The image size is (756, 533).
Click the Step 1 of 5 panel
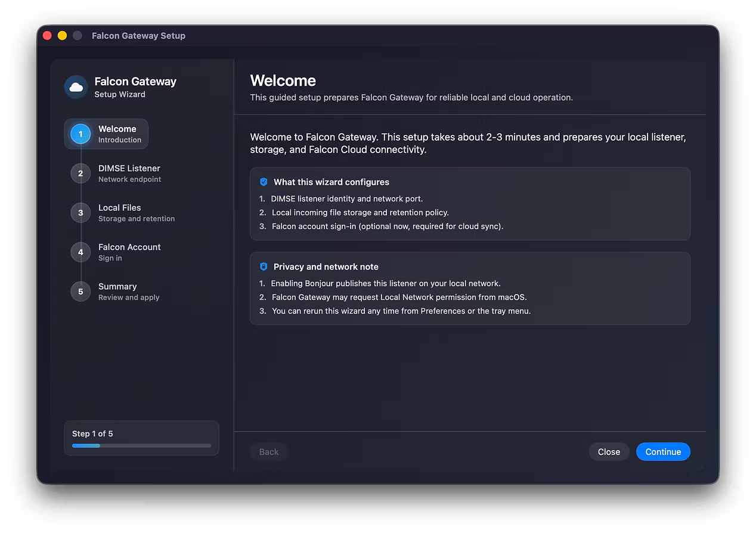coord(141,437)
